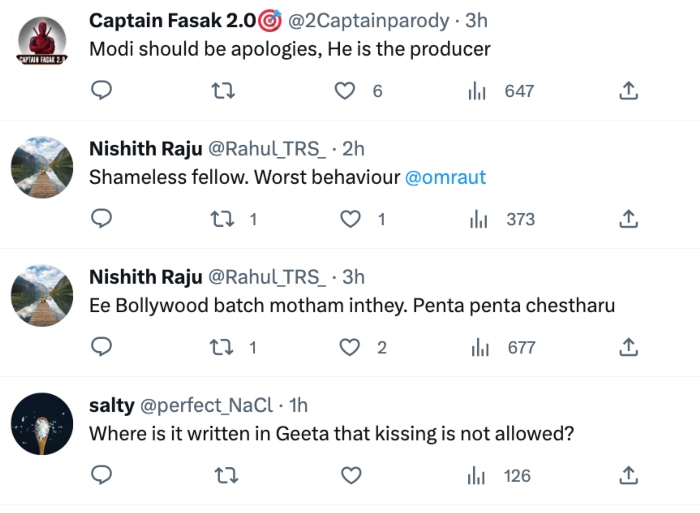View analytics showing 677 views
This screenshot has width=700, height=513.
(504, 347)
